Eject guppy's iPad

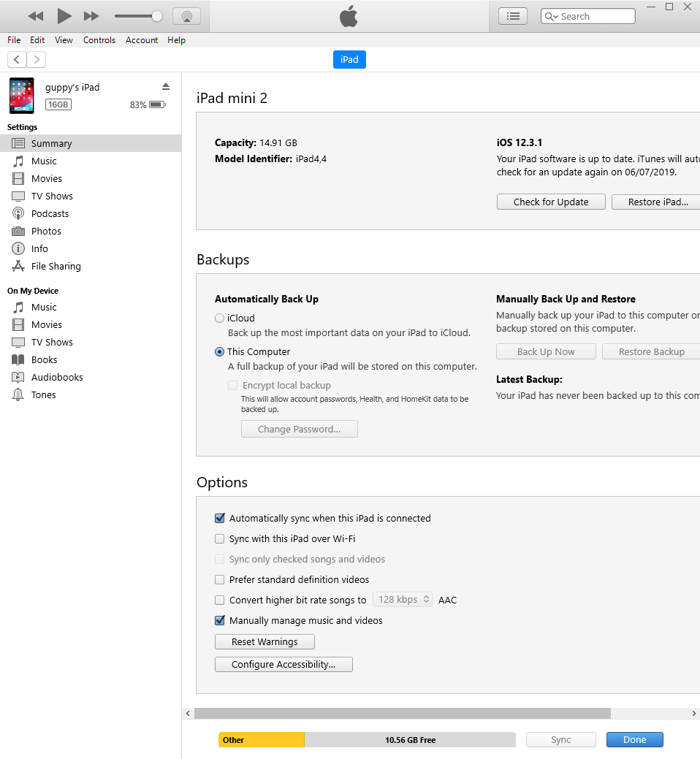point(166,85)
